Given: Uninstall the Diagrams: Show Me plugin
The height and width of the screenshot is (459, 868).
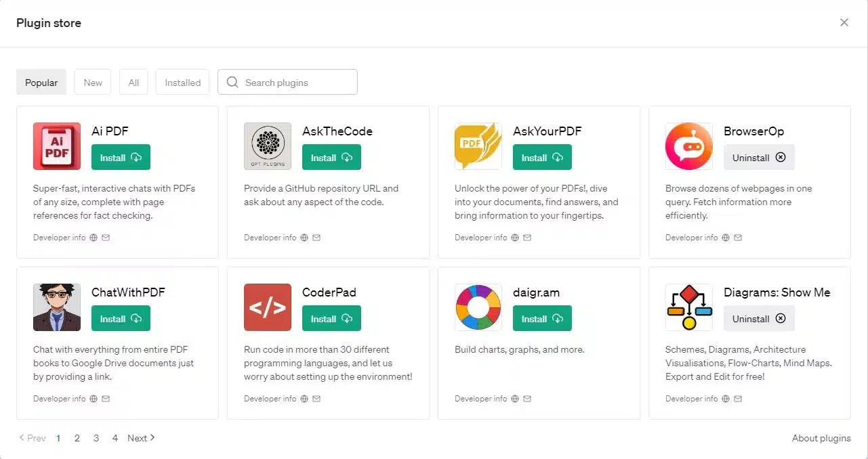Looking at the screenshot, I should coord(759,318).
